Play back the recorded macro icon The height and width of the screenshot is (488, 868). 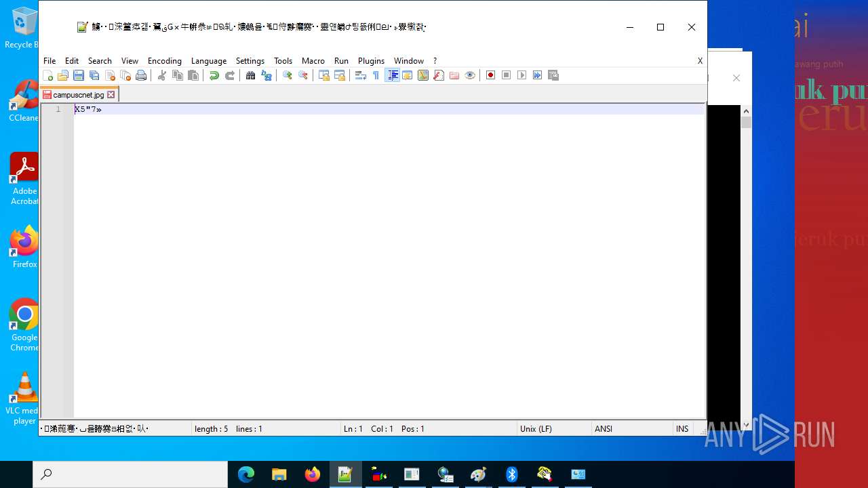(522, 75)
